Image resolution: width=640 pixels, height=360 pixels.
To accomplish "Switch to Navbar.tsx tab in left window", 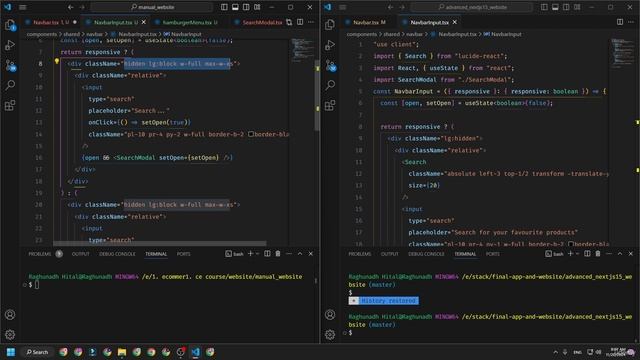I will click(x=46, y=22).
